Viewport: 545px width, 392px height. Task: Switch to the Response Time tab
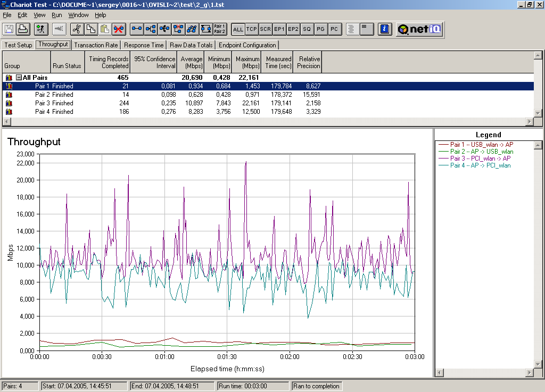click(144, 45)
